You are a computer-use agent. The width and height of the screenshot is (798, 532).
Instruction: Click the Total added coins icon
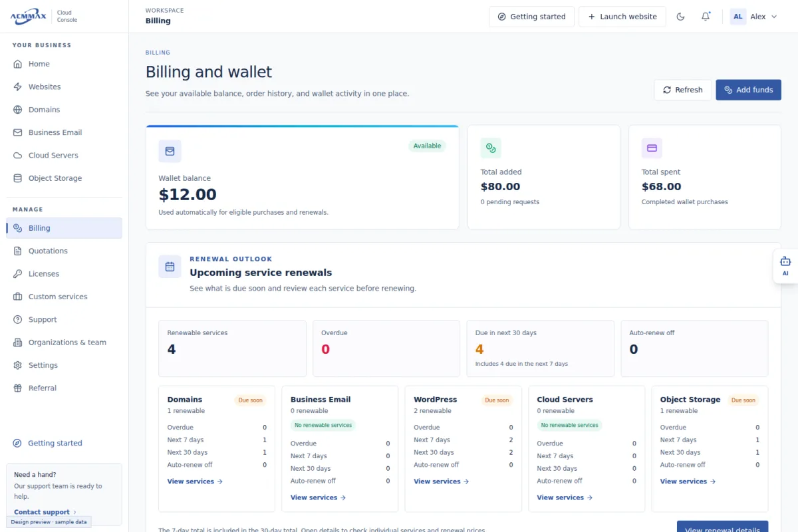[x=491, y=148]
